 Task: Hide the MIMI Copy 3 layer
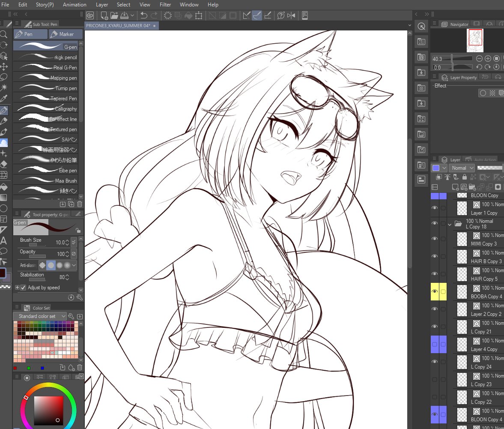[435, 239]
